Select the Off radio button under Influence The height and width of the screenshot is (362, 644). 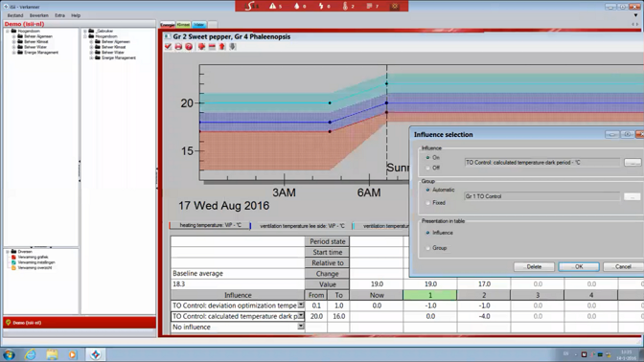click(x=427, y=168)
